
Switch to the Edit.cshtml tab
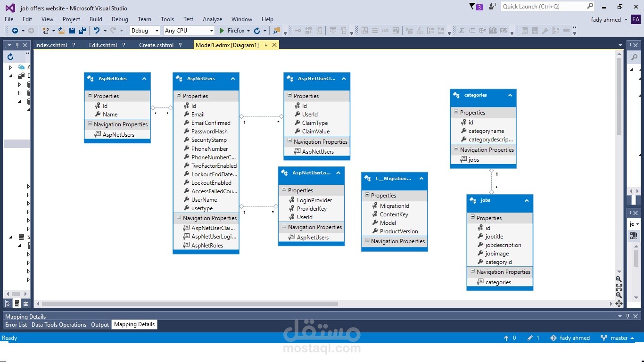[x=103, y=45]
